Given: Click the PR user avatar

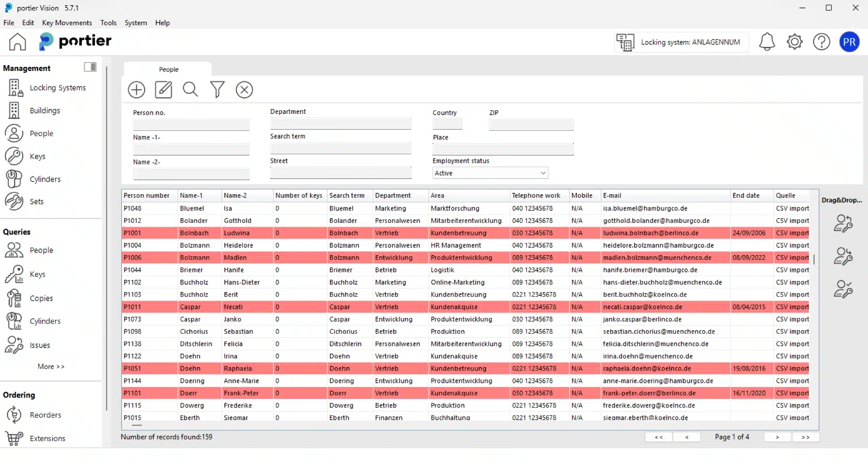Looking at the screenshot, I should [x=849, y=42].
